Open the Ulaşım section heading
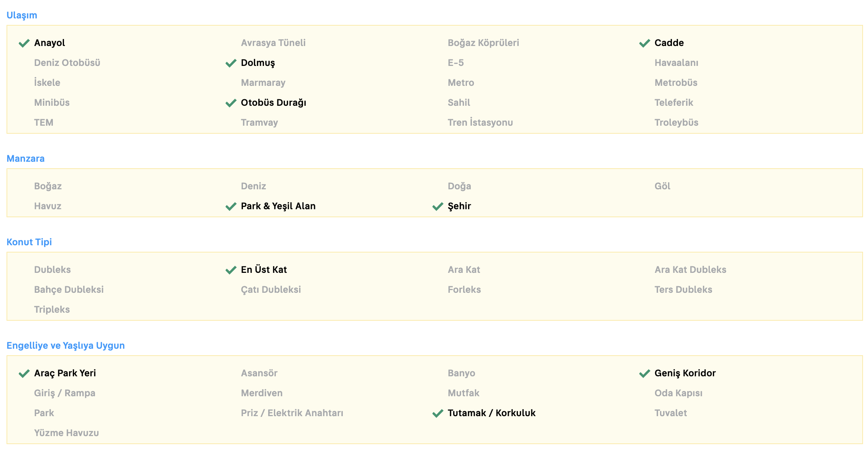Viewport: 868px width, 456px height. [22, 15]
